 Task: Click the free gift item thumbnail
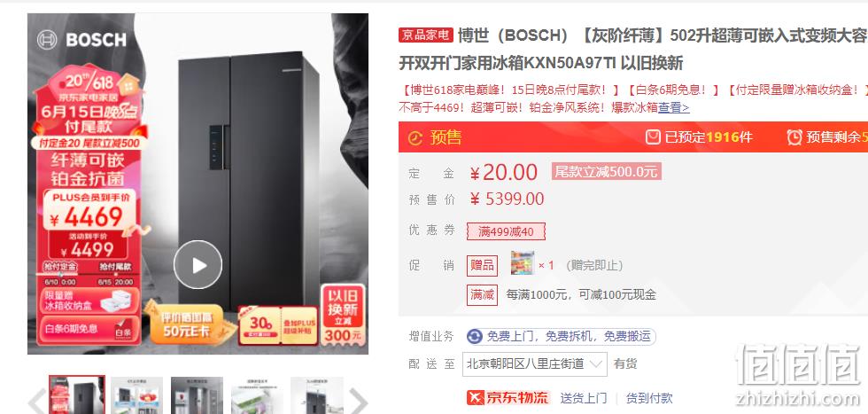[522, 263]
